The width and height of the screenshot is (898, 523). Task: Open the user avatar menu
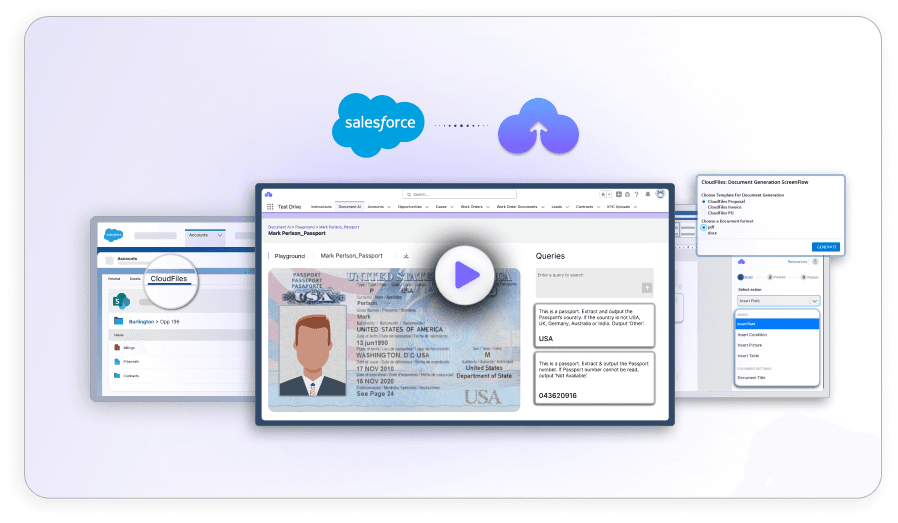pos(660,194)
